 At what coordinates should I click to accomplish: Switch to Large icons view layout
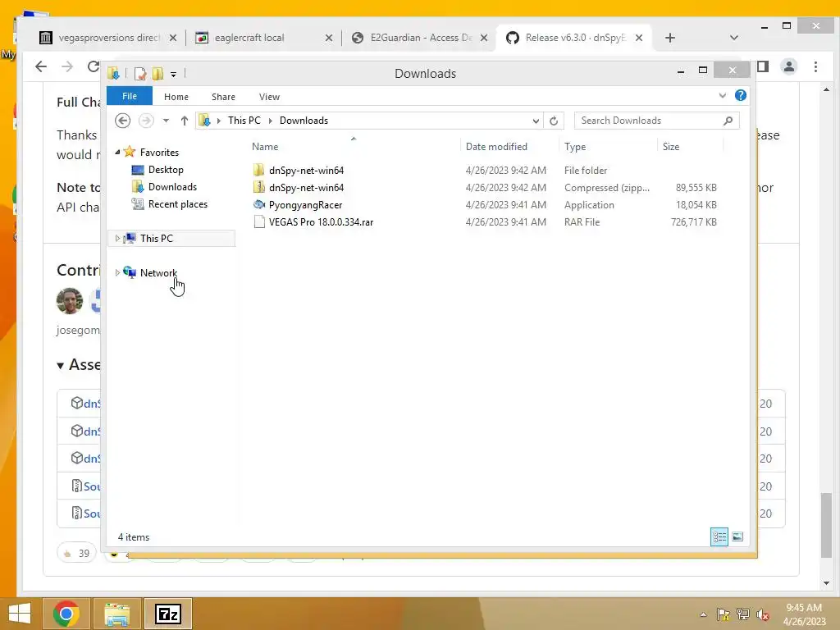click(x=737, y=536)
